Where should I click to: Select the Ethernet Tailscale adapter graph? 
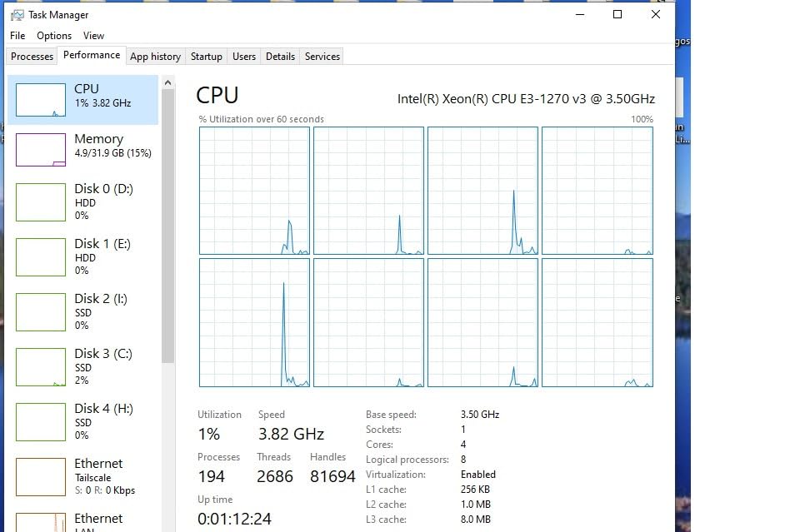[x=41, y=476]
